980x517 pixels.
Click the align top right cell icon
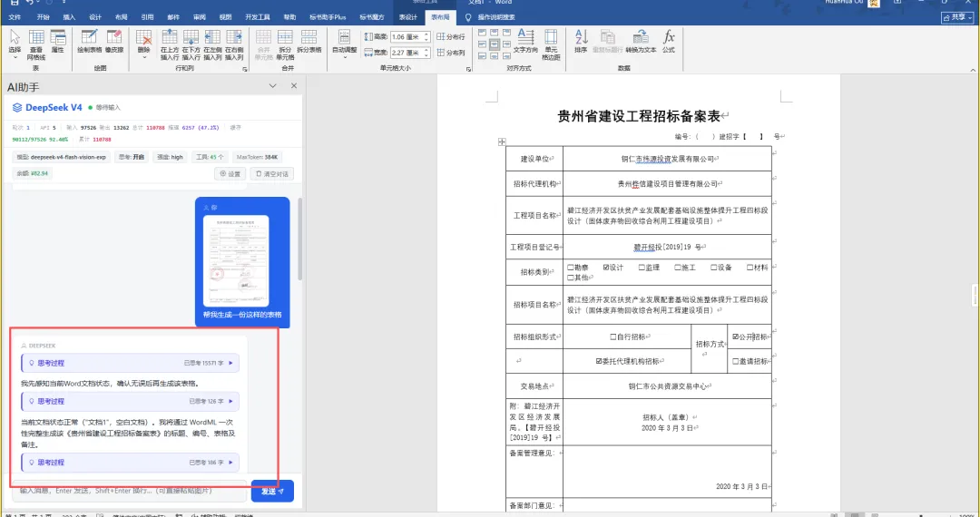pos(505,33)
